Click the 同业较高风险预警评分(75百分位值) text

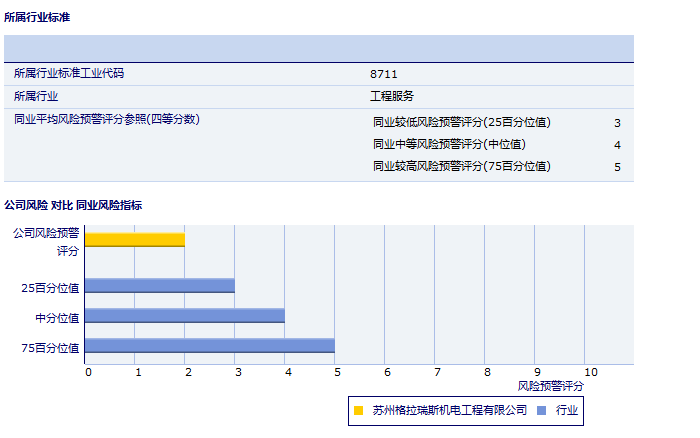coord(461,166)
